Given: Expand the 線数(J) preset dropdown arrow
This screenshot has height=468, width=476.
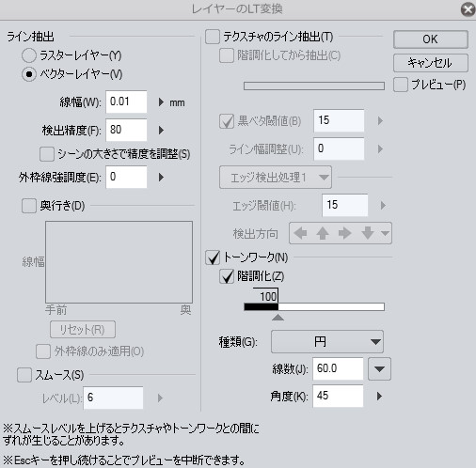Looking at the screenshot, I should pyautogui.click(x=379, y=369).
